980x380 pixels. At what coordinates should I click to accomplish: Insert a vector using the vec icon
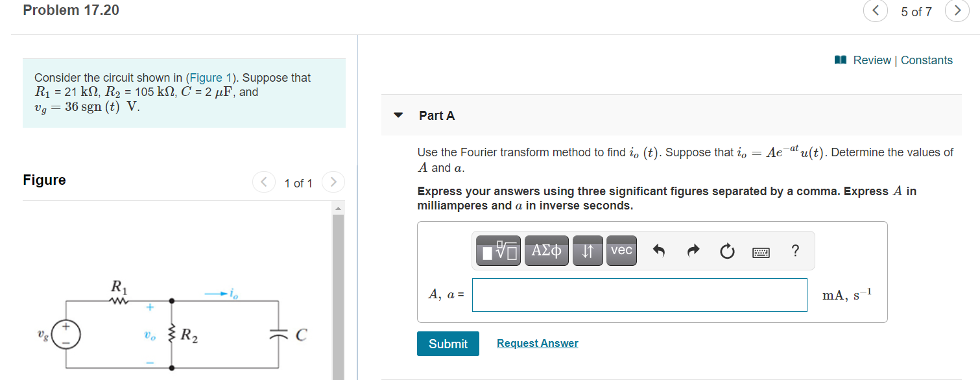tap(621, 251)
